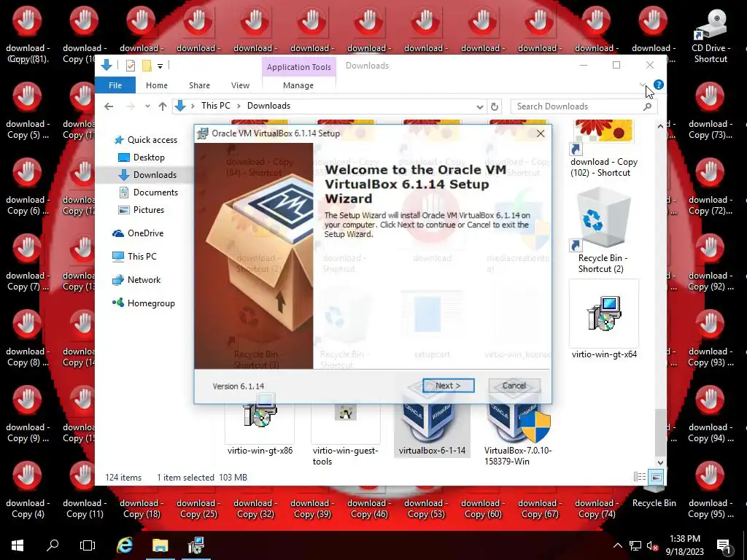Select Documents in navigation pane

pos(155,192)
